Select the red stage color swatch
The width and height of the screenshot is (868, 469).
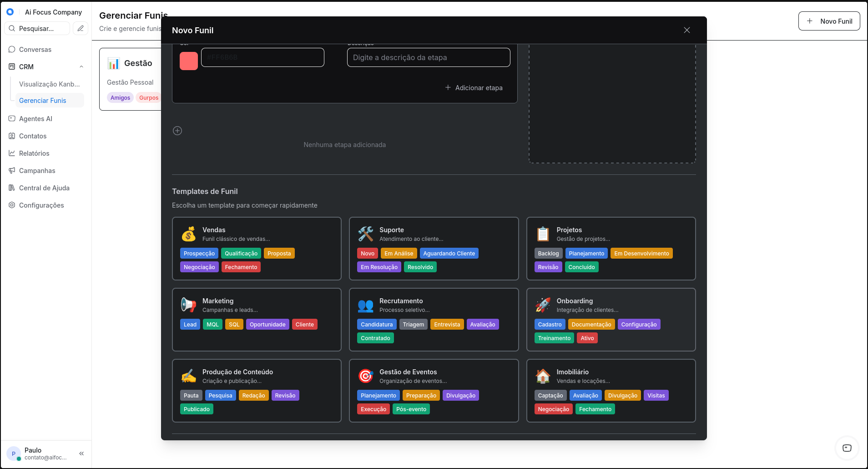coord(188,61)
